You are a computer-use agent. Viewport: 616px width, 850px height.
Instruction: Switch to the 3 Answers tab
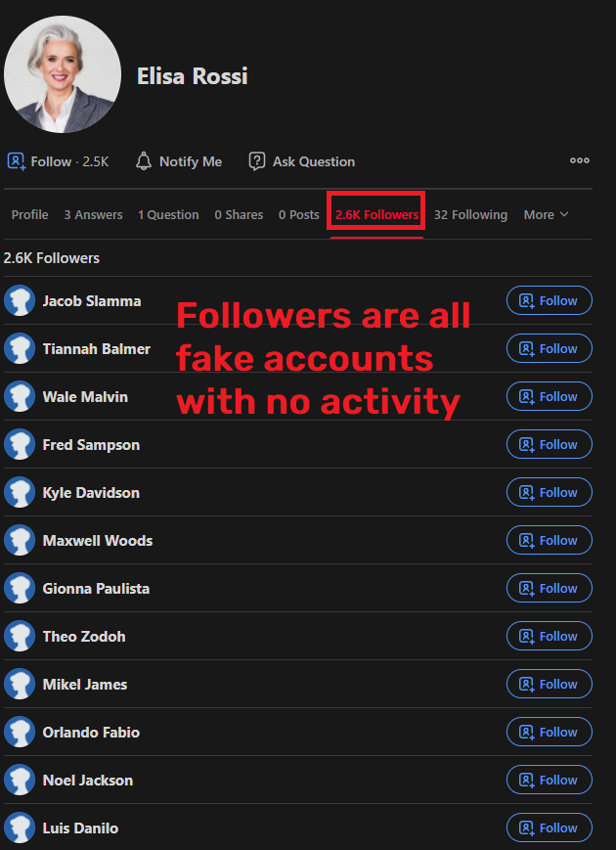94,215
